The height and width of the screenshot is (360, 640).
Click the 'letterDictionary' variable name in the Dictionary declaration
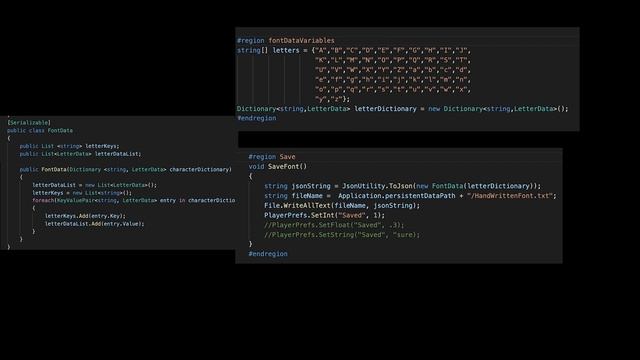pos(385,109)
